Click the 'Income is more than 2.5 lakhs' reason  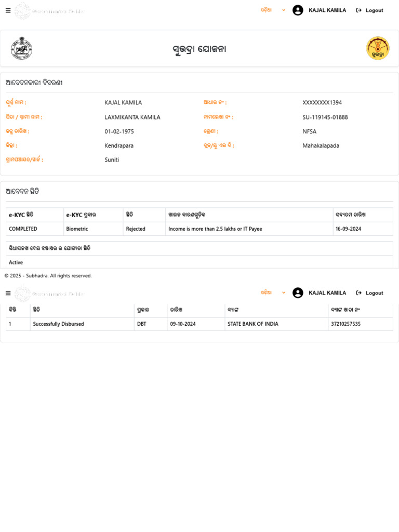(215, 229)
